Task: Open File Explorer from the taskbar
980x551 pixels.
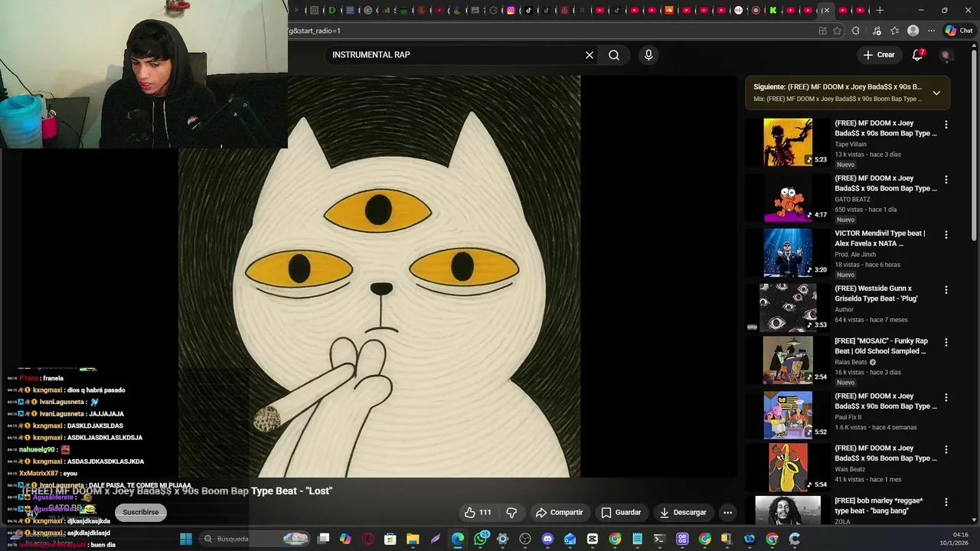Action: (x=413, y=539)
